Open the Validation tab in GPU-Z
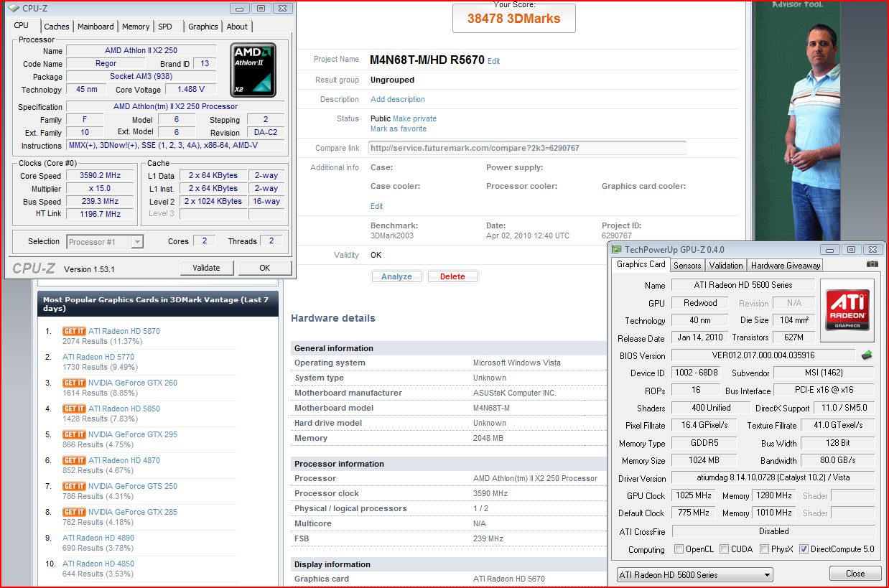The width and height of the screenshot is (889, 588). [726, 265]
